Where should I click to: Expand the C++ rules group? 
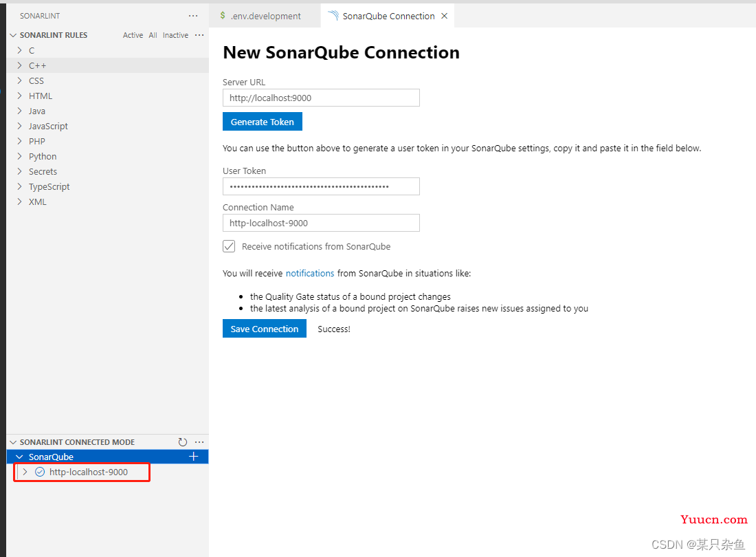coord(19,65)
